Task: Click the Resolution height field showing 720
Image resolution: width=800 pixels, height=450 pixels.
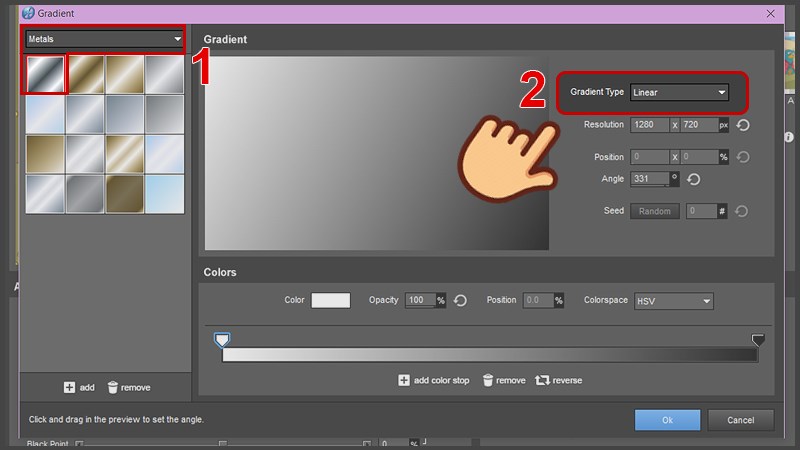Action: 699,124
